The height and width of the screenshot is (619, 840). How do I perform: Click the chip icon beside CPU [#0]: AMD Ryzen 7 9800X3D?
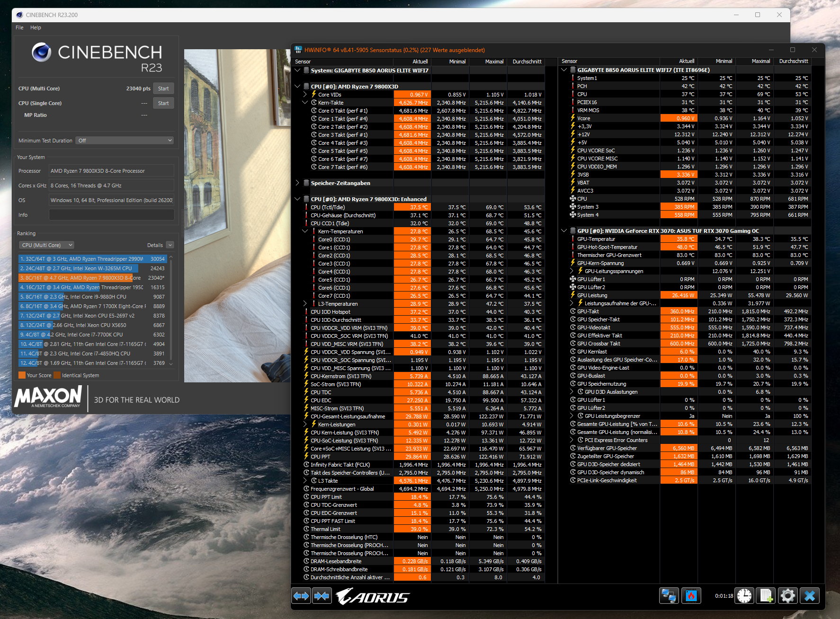pos(306,87)
